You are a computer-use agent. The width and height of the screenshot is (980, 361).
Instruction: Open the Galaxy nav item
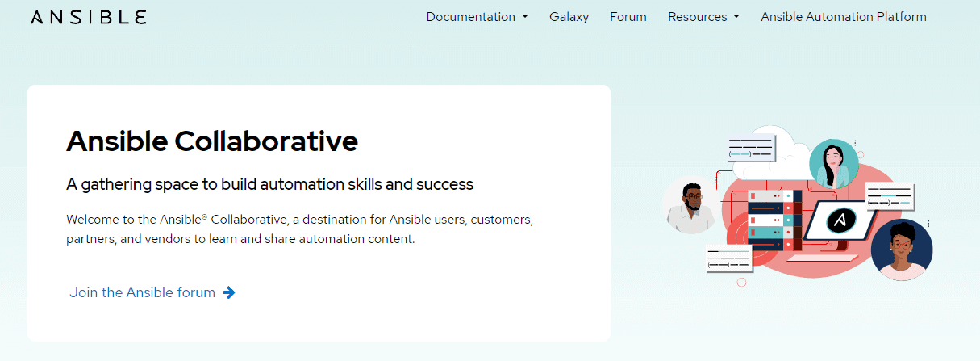pos(569,17)
